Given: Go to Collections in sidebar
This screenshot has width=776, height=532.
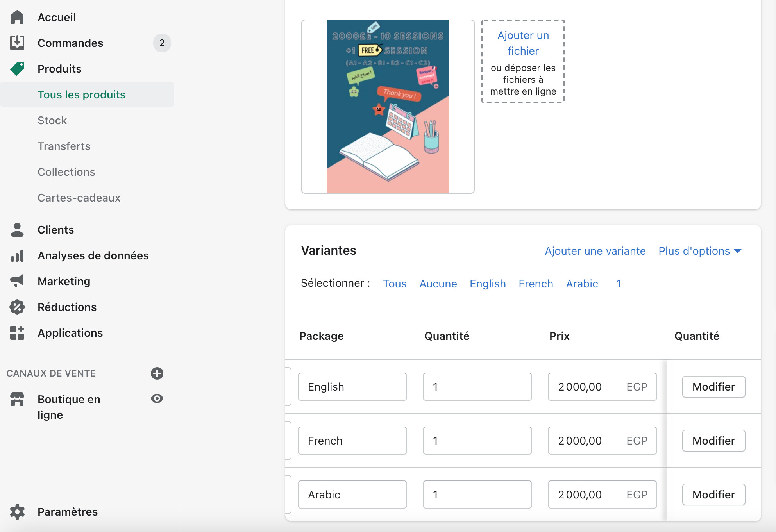Looking at the screenshot, I should click(x=66, y=172).
